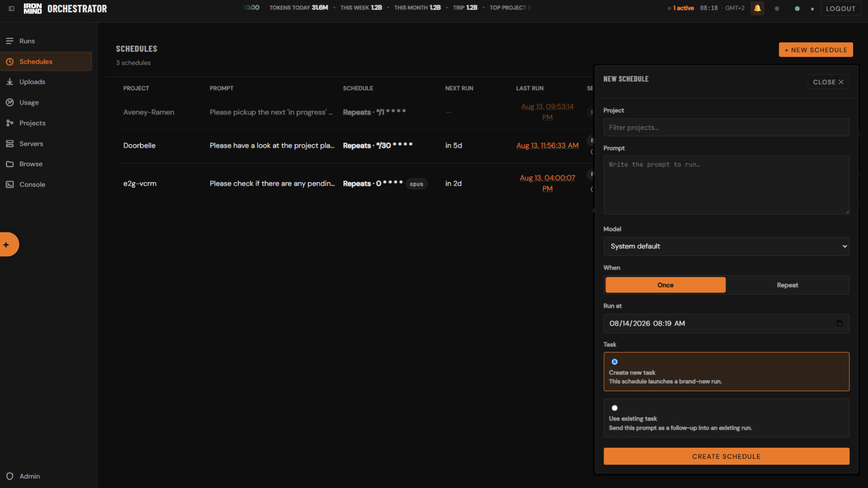Screen dimensions: 868x488
Task: Click the orange floating plus button
Action: [8, 244]
